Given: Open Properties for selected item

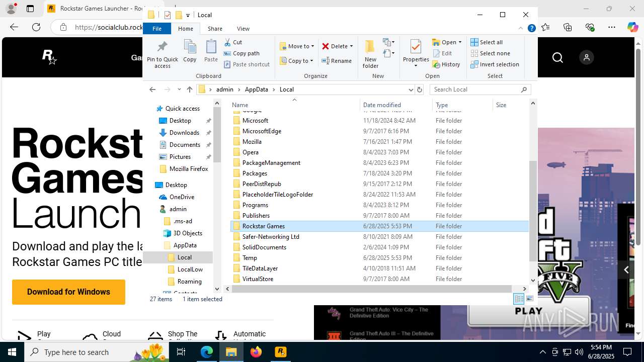Looking at the screenshot, I should pos(416,54).
